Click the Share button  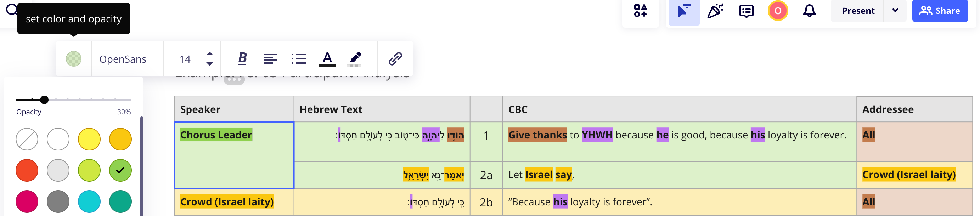click(940, 11)
